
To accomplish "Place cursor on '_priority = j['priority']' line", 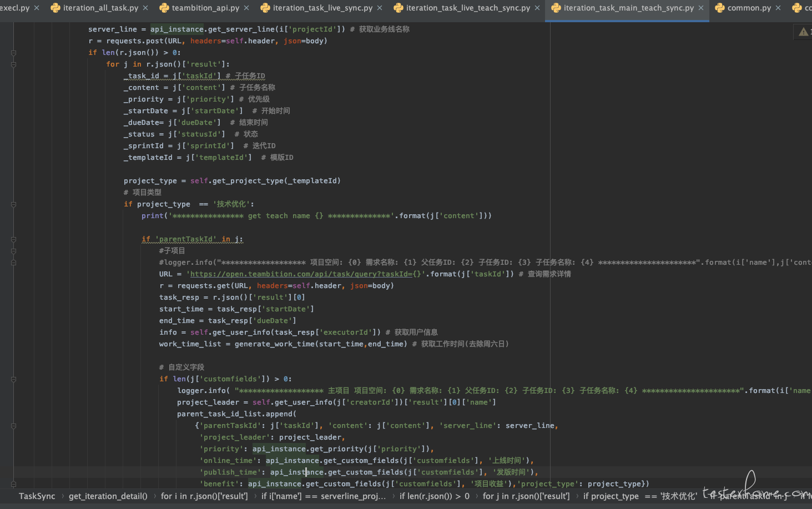I will pyautogui.click(x=196, y=99).
